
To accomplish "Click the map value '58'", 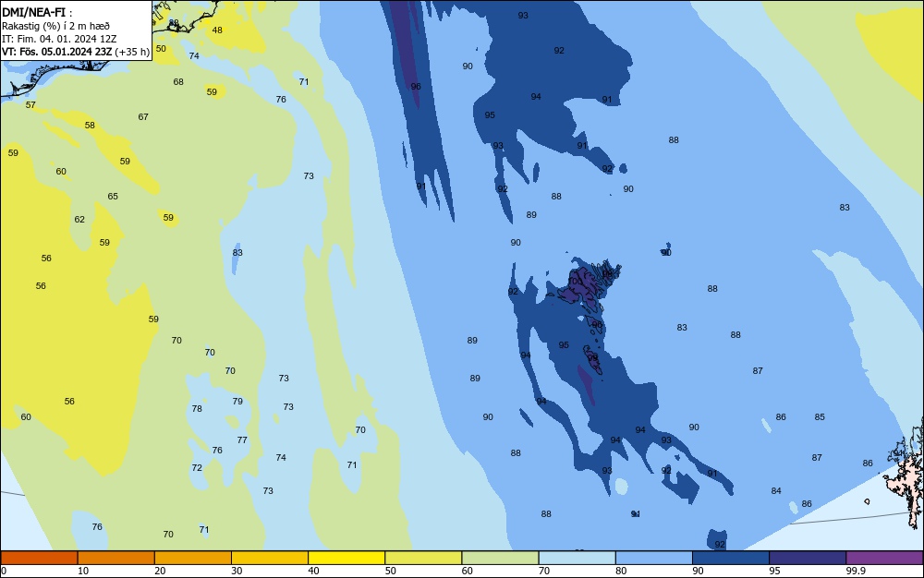I will pyautogui.click(x=90, y=125).
